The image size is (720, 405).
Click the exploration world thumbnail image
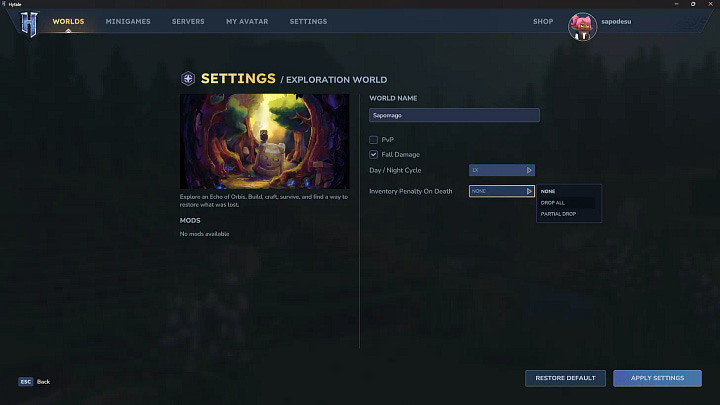click(264, 141)
